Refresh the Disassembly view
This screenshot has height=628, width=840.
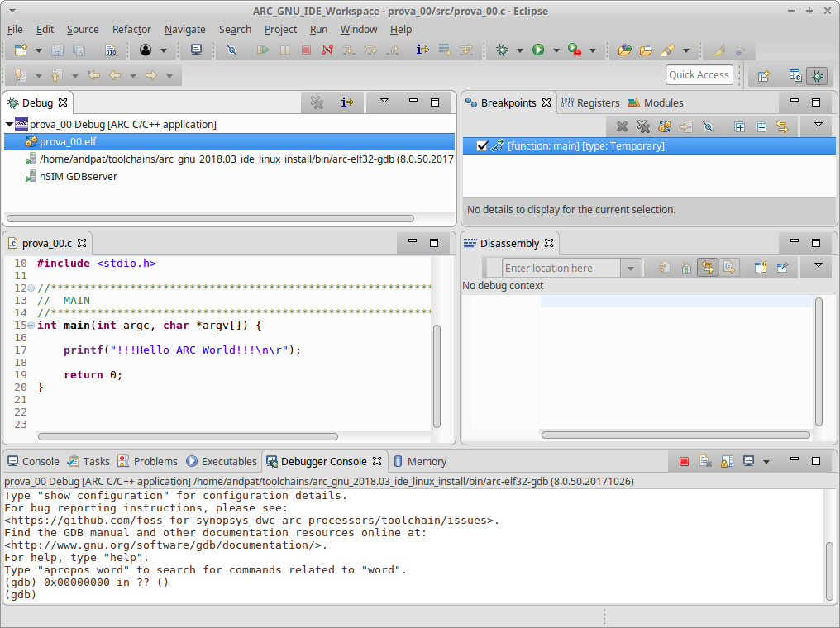pos(664,266)
